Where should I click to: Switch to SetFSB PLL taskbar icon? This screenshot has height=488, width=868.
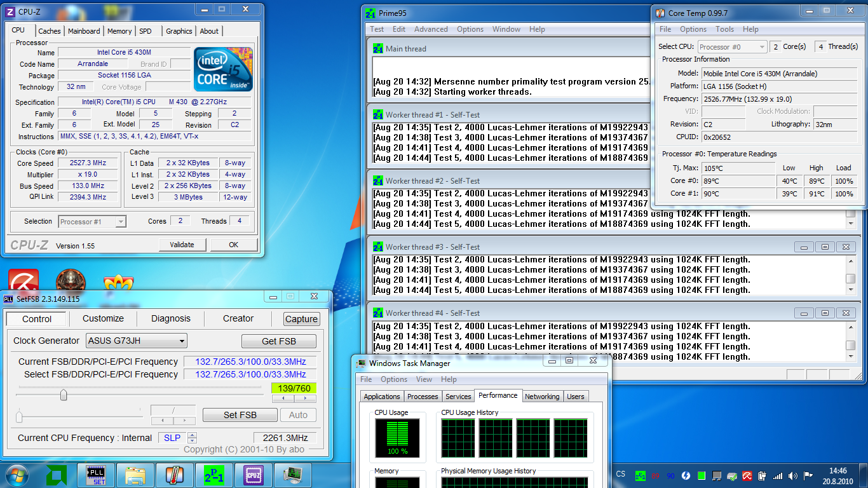[96, 475]
